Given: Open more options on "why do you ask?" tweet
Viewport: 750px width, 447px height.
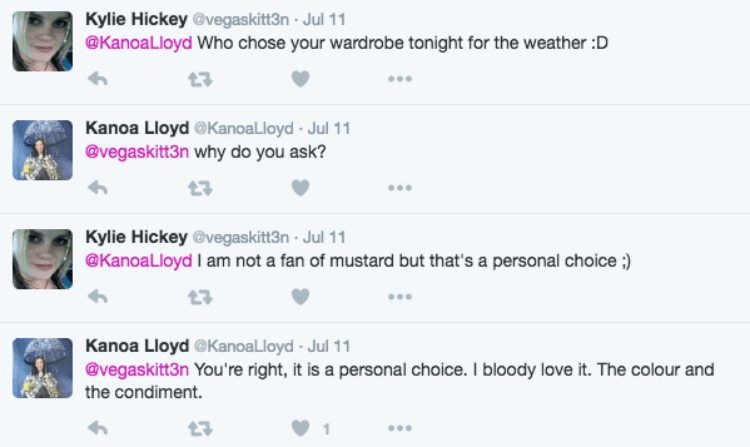Looking at the screenshot, I should [400, 187].
